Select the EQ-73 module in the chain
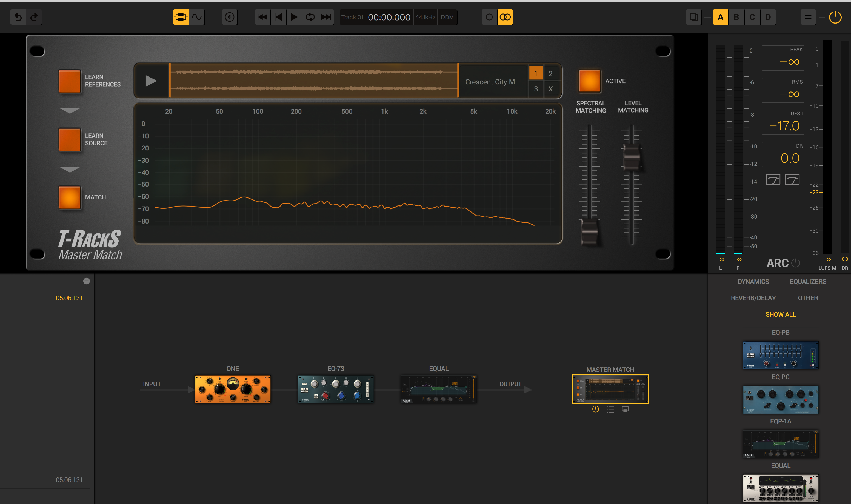The width and height of the screenshot is (851, 504). coord(336,389)
